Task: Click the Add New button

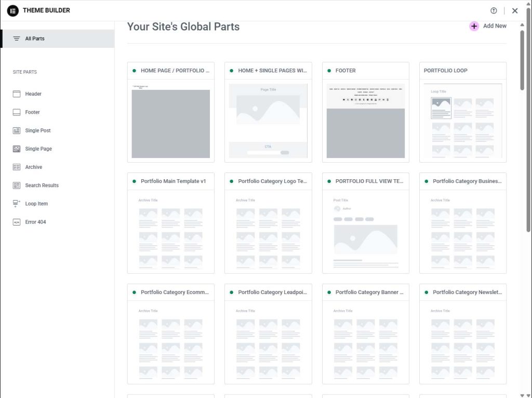Action: pos(488,25)
